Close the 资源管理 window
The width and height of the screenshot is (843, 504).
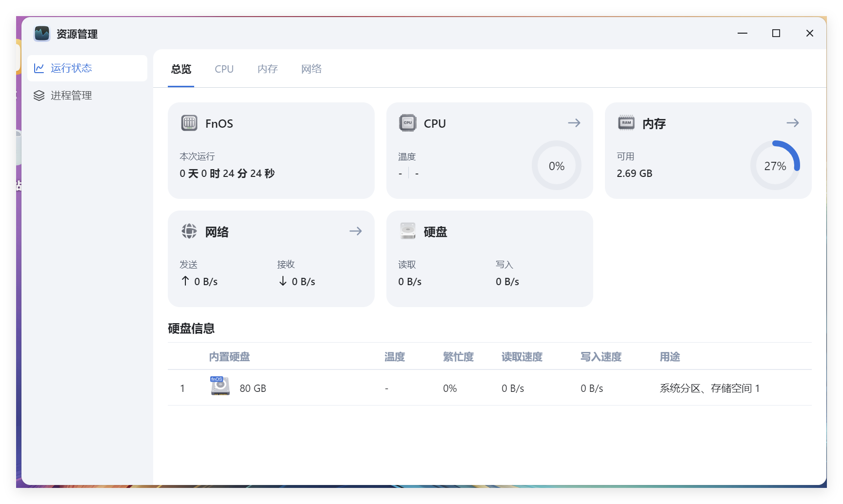(x=810, y=33)
